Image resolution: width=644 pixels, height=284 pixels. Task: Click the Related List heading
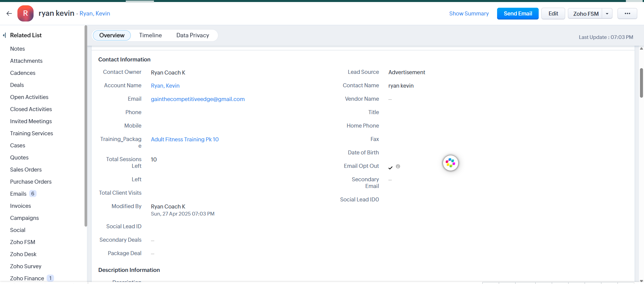(x=26, y=35)
